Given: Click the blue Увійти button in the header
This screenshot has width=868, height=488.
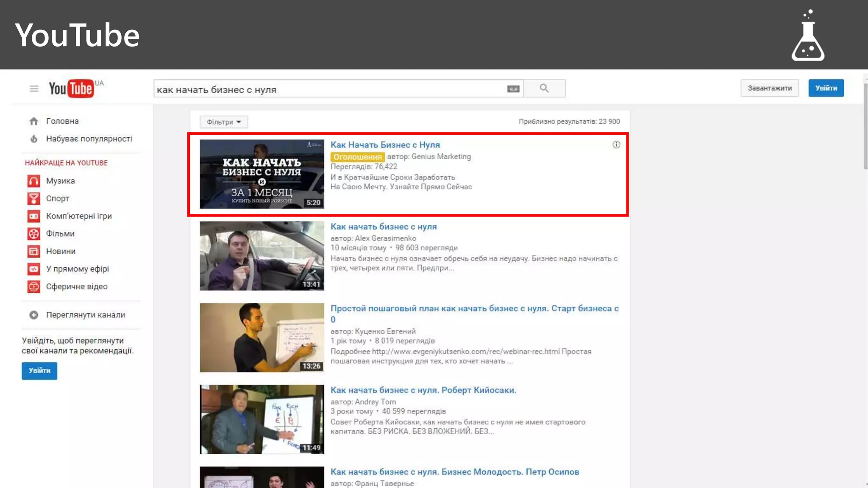Looking at the screenshot, I should point(826,88).
